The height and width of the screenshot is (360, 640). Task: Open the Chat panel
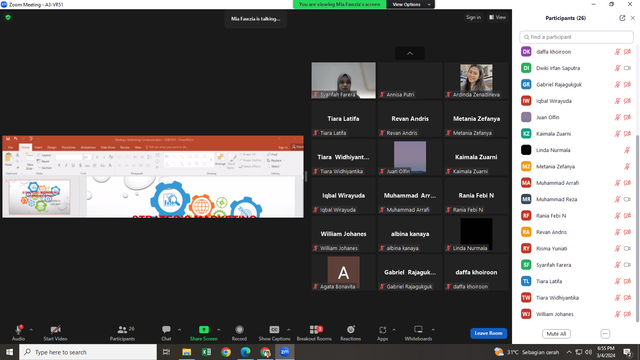(166, 332)
